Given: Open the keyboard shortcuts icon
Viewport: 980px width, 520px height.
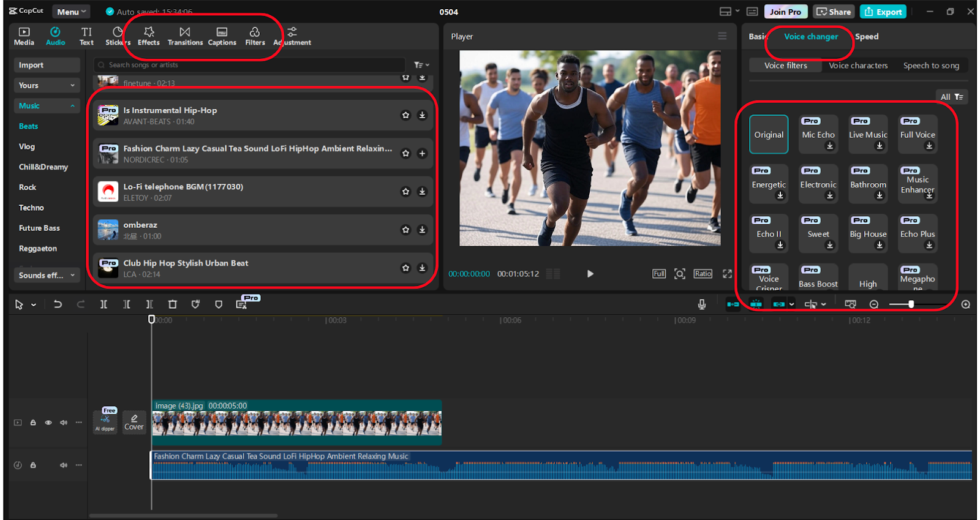Looking at the screenshot, I should pyautogui.click(x=752, y=12).
